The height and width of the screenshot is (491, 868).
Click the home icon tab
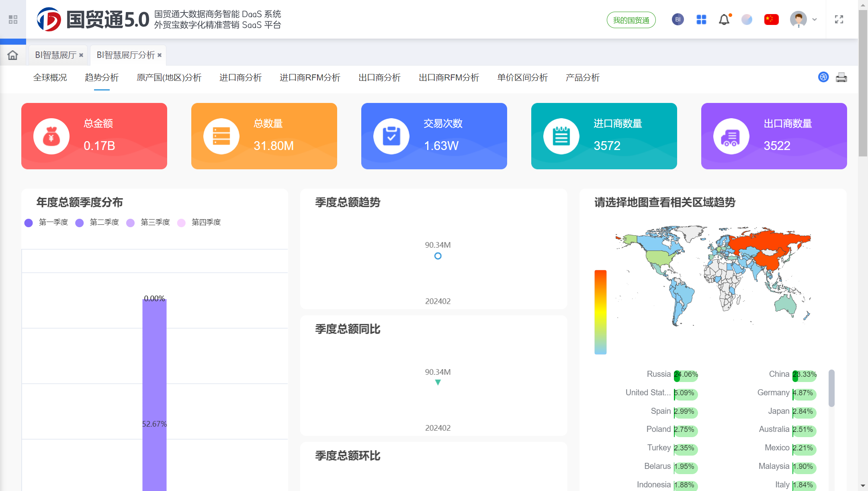click(x=13, y=55)
